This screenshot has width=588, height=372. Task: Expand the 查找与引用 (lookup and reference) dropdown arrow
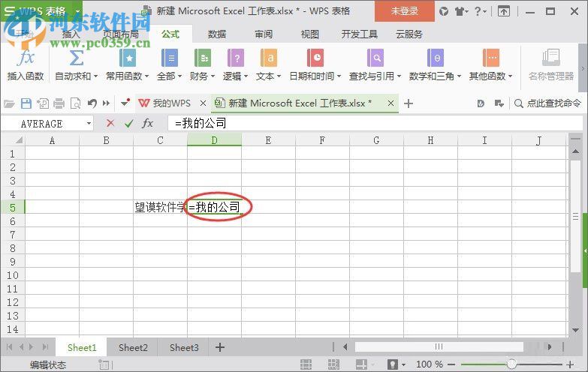point(399,76)
